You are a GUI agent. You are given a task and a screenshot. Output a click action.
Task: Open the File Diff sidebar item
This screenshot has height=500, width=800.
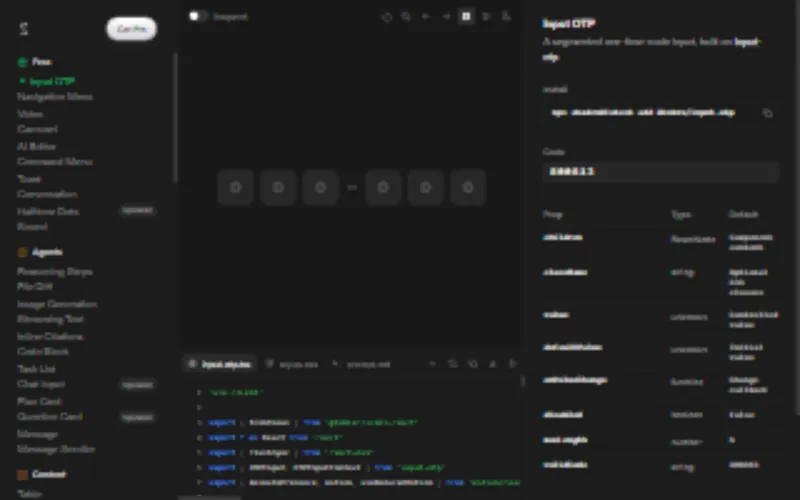[x=35, y=287]
